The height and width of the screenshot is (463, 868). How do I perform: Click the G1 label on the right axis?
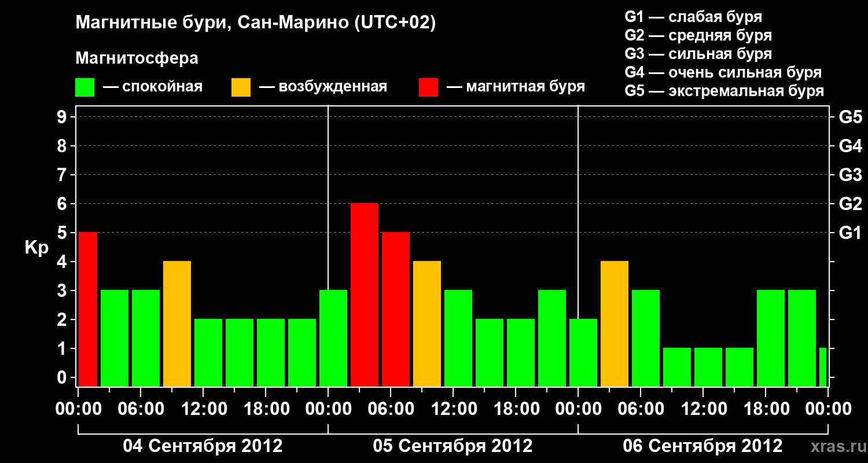click(850, 233)
